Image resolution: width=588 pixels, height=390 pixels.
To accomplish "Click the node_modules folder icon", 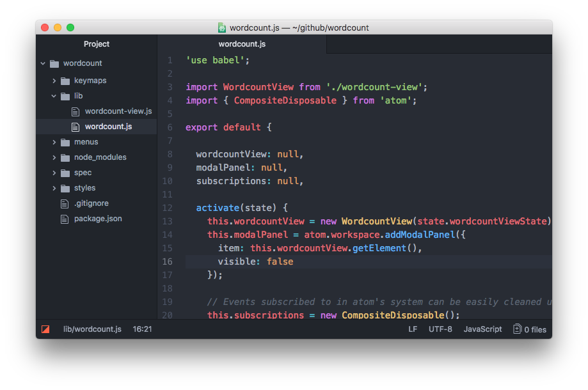I will (x=65, y=157).
